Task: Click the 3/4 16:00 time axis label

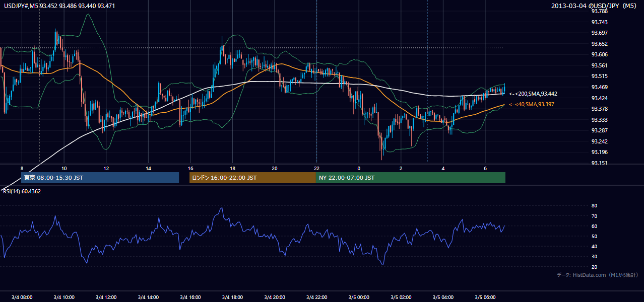Action: click(190, 297)
